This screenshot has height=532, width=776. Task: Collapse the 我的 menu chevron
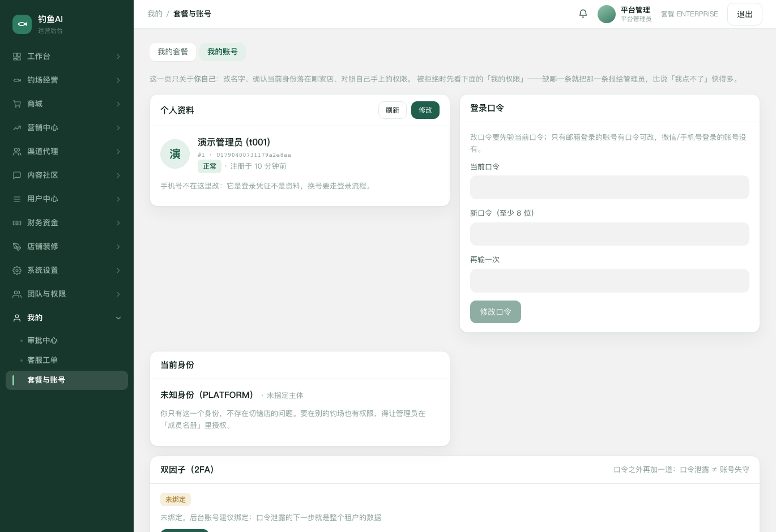point(118,318)
